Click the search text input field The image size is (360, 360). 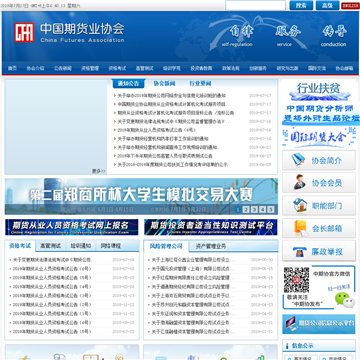pyautogui.click(x=255, y=5)
